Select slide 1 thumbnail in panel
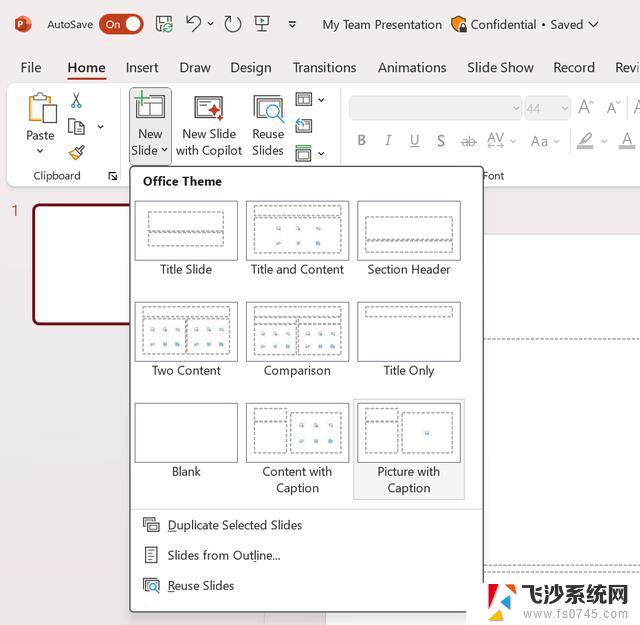This screenshot has width=640, height=625. pyautogui.click(x=82, y=265)
